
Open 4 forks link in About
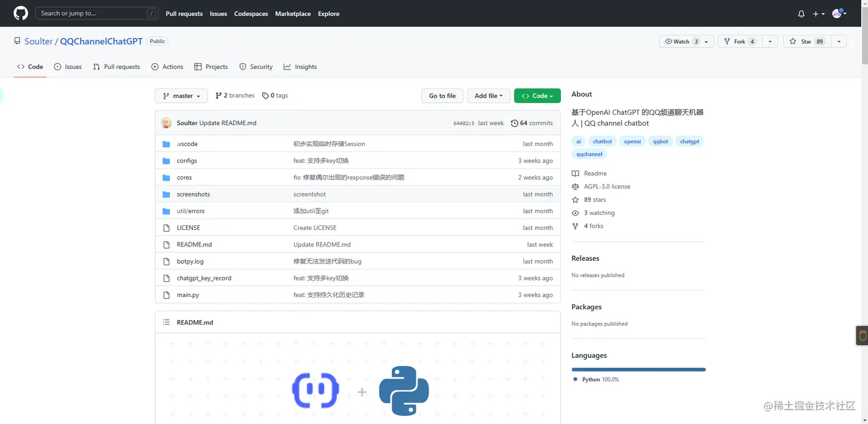(x=588, y=226)
